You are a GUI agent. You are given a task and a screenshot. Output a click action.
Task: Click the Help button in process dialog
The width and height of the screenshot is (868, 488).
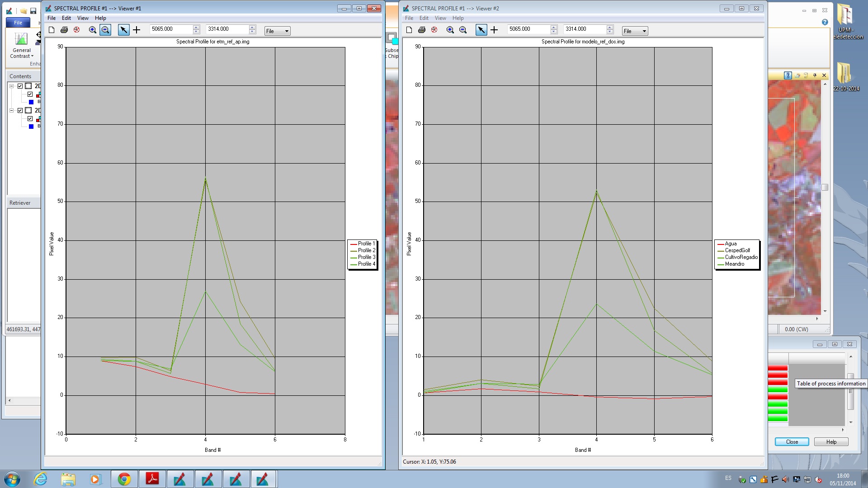point(831,442)
